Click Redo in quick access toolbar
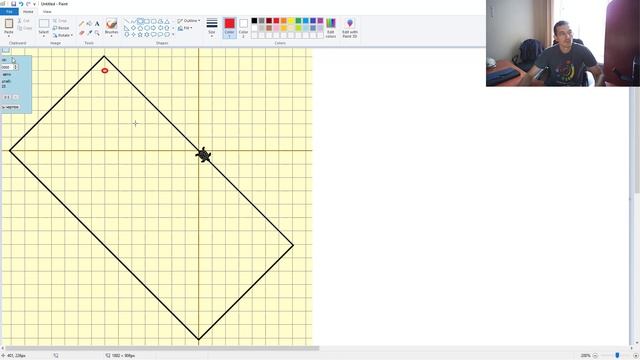The width and height of the screenshot is (640, 360). [x=28, y=4]
